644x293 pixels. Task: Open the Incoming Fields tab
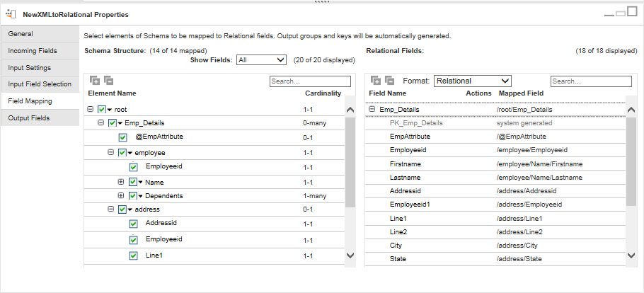pyautogui.click(x=40, y=51)
